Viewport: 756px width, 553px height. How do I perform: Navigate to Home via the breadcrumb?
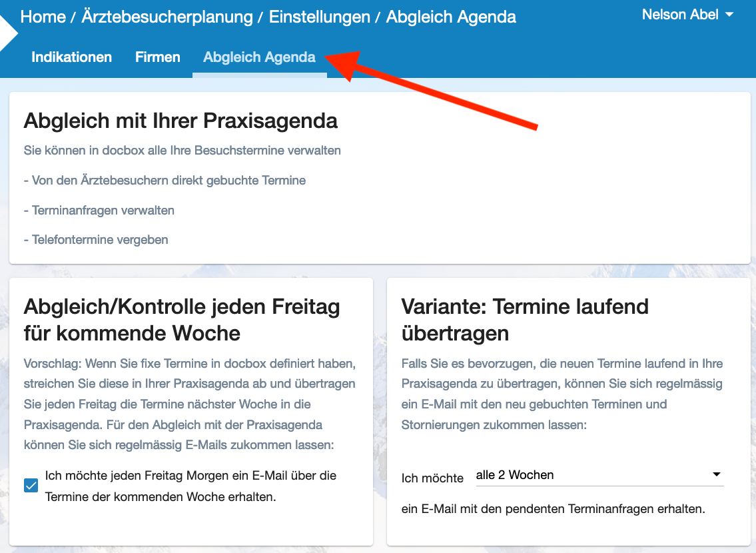43,17
